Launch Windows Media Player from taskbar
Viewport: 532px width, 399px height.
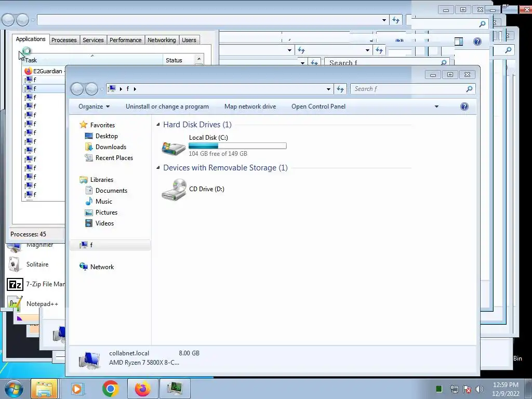click(77, 389)
